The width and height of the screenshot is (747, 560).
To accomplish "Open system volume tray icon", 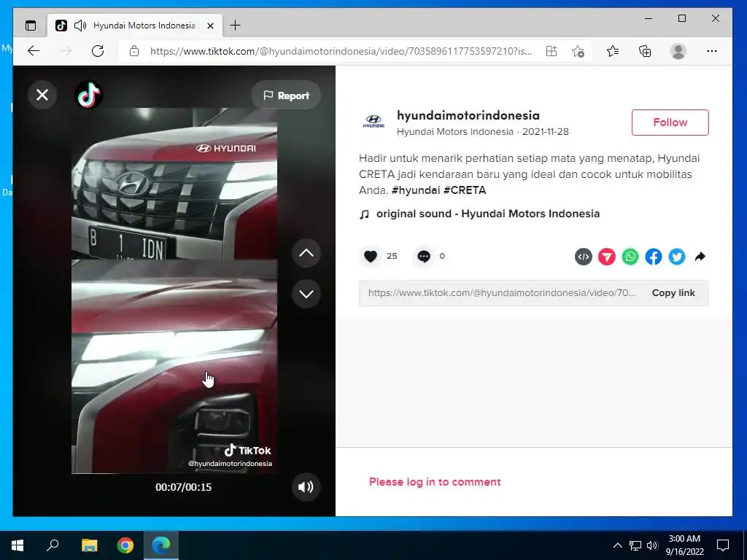I will (x=652, y=545).
